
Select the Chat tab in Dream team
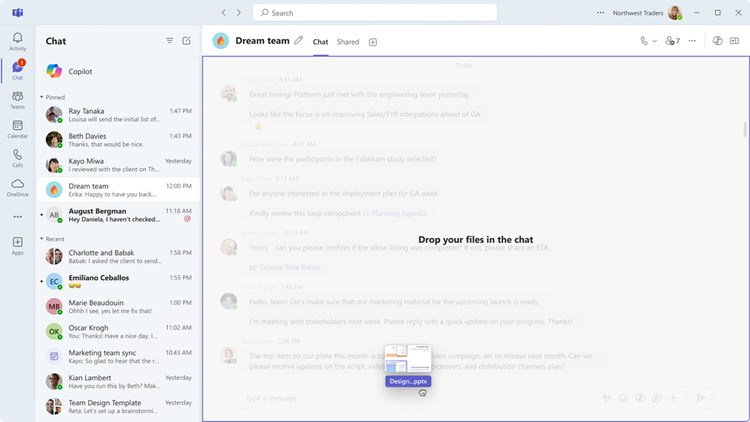click(320, 42)
